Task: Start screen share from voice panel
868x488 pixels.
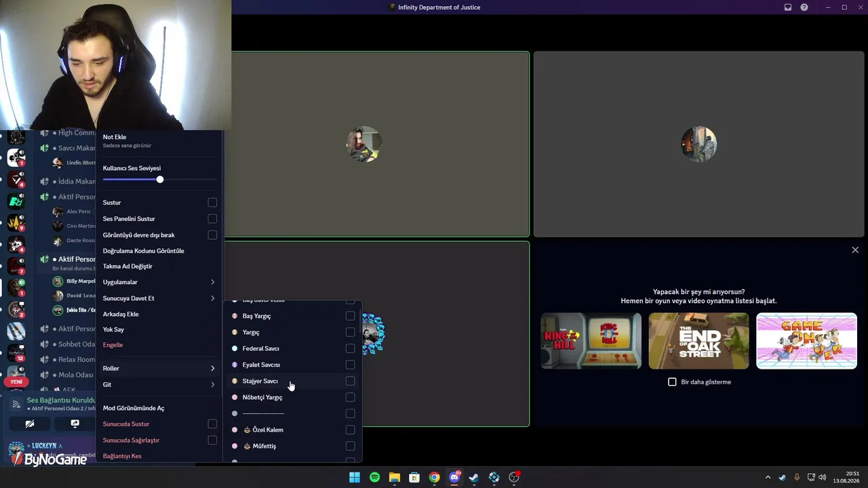Action: pyautogui.click(x=75, y=424)
